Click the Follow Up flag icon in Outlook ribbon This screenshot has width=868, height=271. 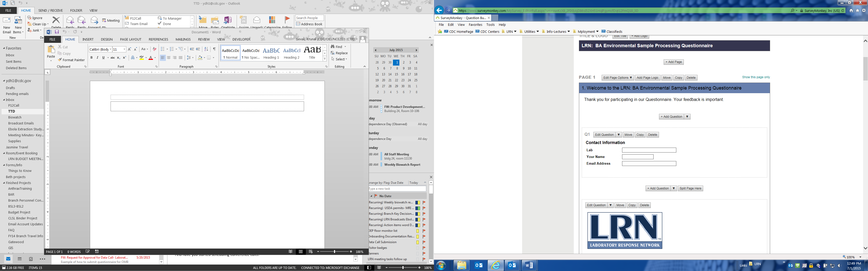tap(287, 20)
